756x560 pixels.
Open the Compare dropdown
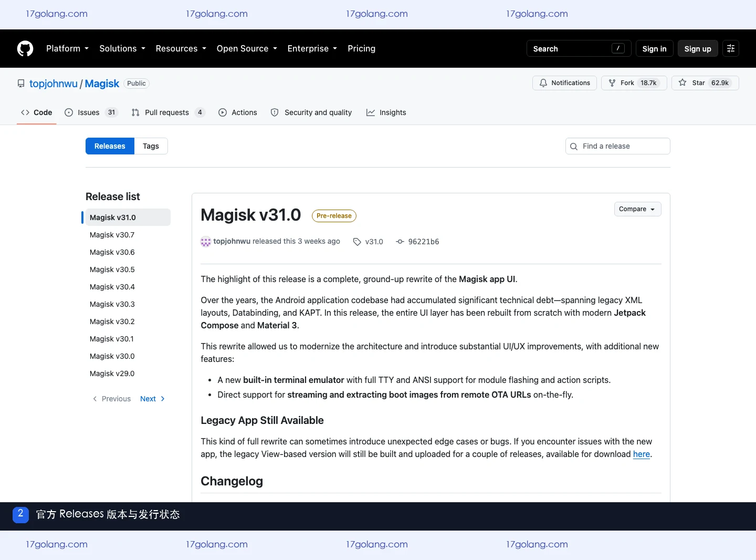point(637,209)
